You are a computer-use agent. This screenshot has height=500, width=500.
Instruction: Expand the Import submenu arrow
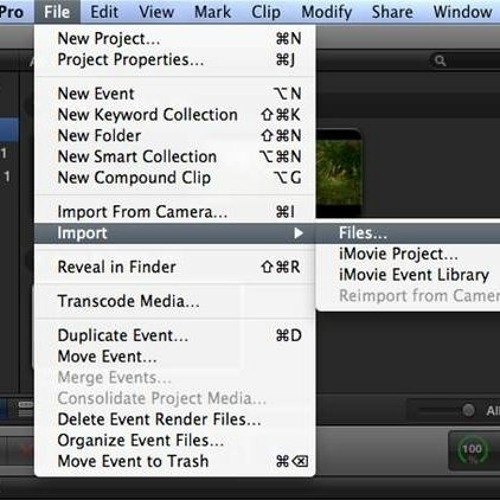click(x=299, y=233)
